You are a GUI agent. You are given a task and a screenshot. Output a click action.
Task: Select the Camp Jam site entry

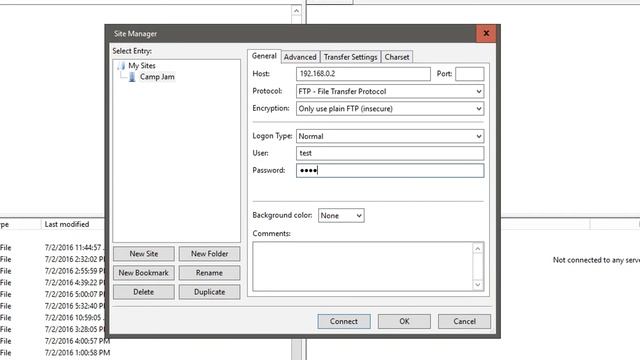pyautogui.click(x=157, y=77)
